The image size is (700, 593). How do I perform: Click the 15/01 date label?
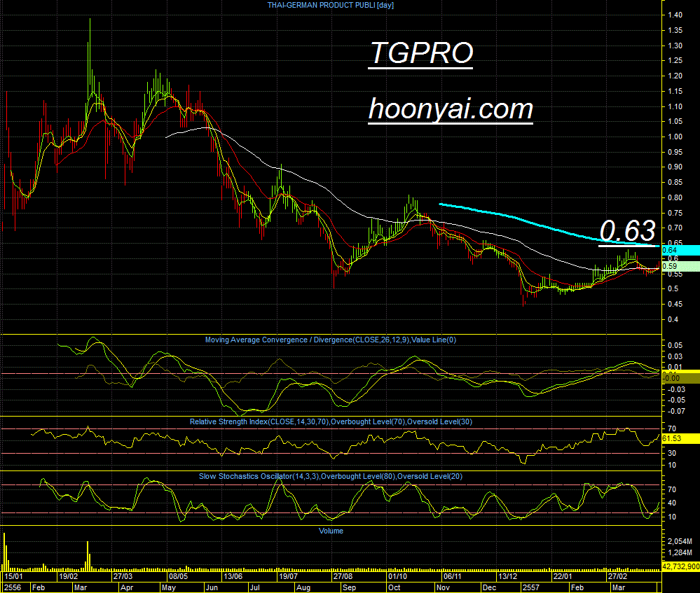14,576
